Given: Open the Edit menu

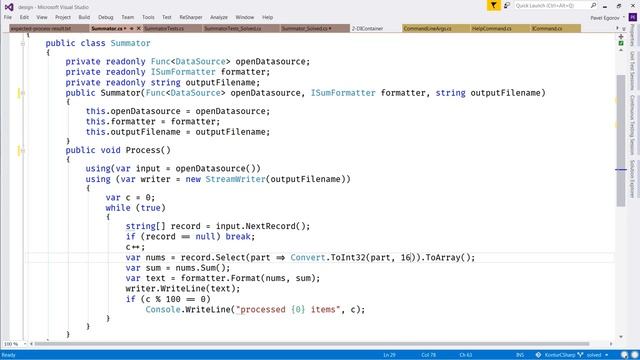Looking at the screenshot, I should (24, 18).
